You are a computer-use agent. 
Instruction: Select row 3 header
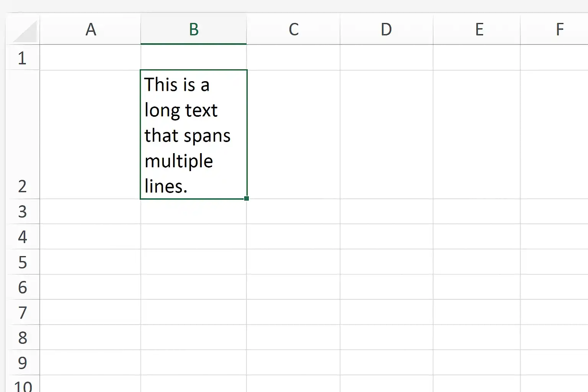point(23,211)
